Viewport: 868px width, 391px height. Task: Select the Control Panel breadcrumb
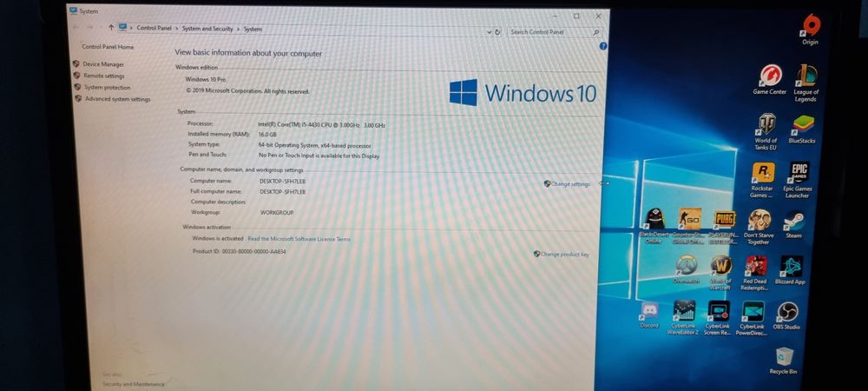point(154,28)
